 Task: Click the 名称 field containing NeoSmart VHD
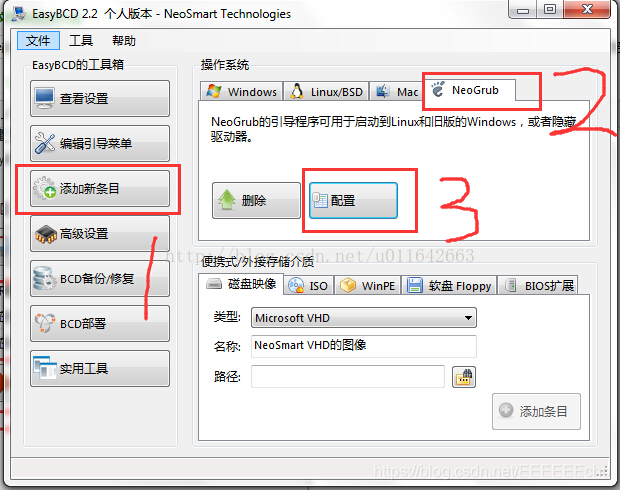364,346
